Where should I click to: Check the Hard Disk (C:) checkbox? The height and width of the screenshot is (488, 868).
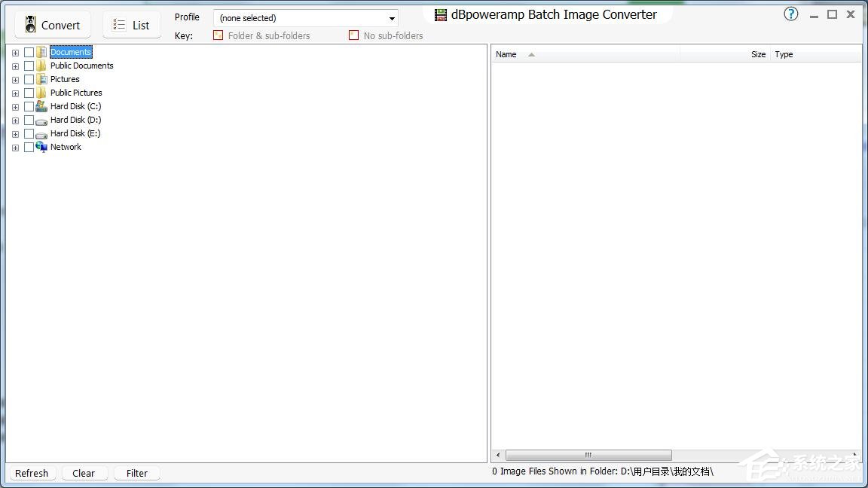(x=29, y=106)
